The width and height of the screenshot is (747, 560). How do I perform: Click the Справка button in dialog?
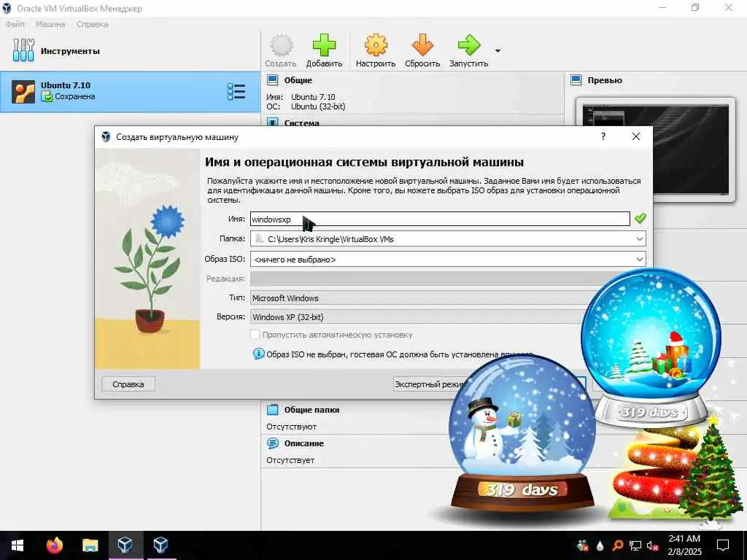[x=128, y=384]
